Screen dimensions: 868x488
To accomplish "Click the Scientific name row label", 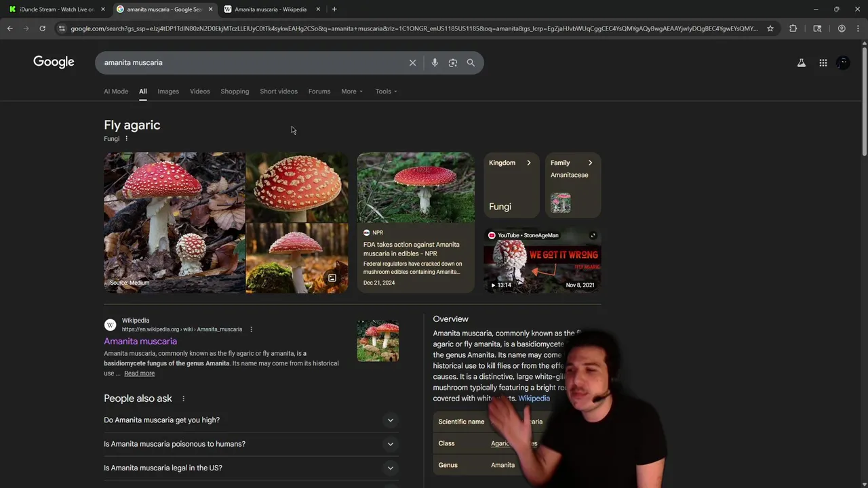I will point(461,422).
